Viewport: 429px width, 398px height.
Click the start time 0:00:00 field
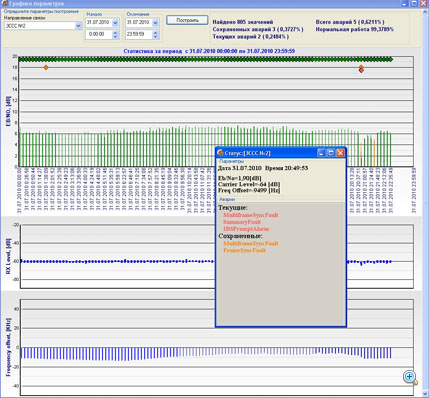99,34
